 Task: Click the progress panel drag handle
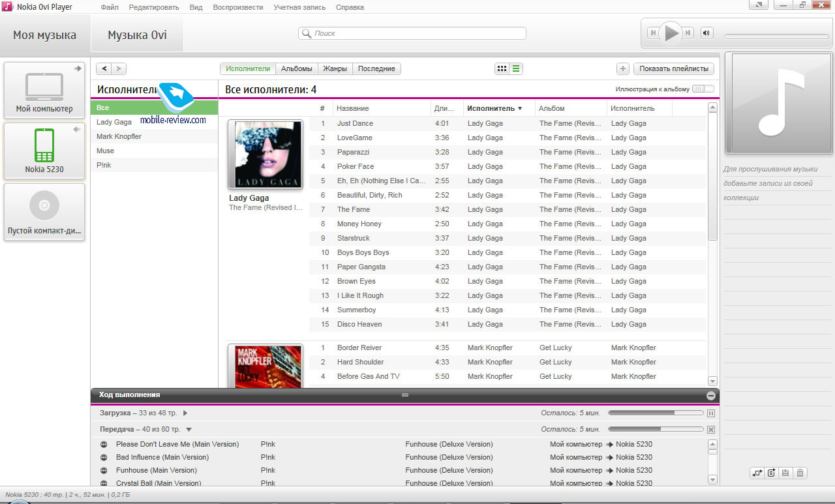(404, 395)
